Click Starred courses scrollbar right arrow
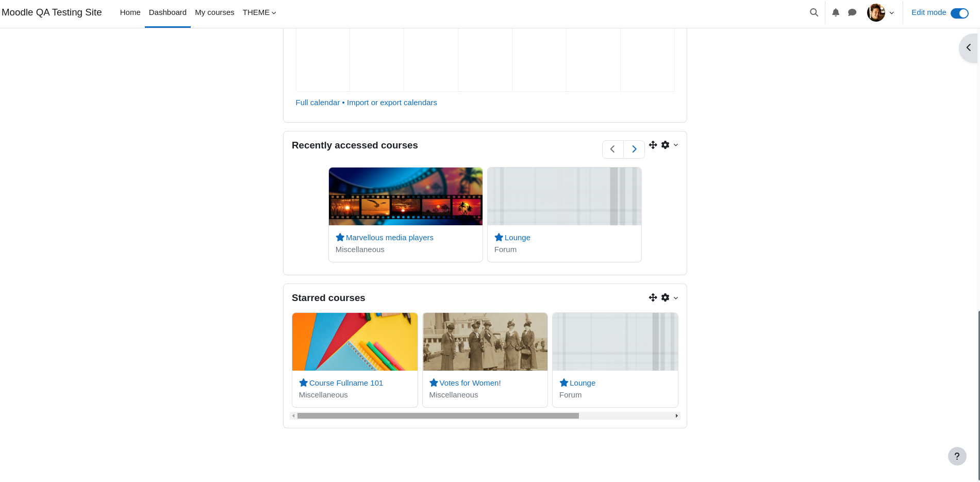Viewport: 980px width, 482px height. click(x=676, y=415)
